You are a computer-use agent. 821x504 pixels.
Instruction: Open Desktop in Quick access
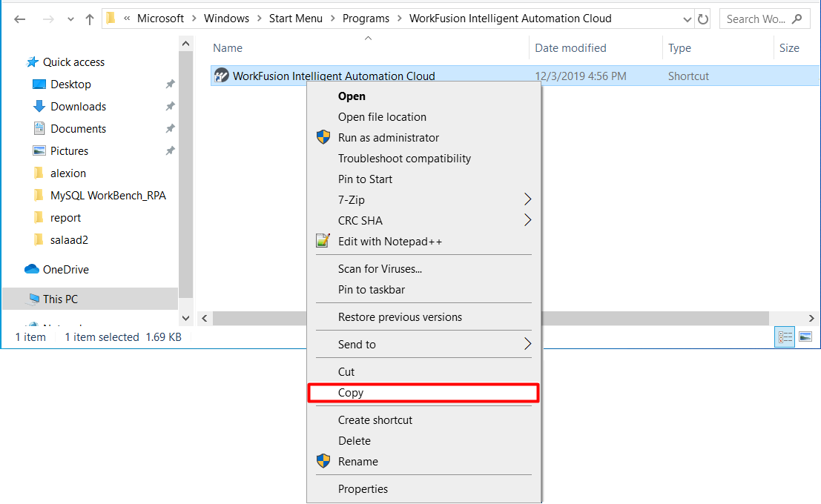point(70,84)
